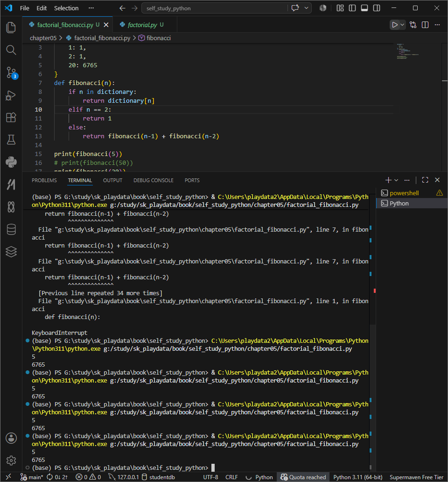Toggle the bottom Panel visibility
448x482 pixels.
pyautogui.click(x=364, y=8)
